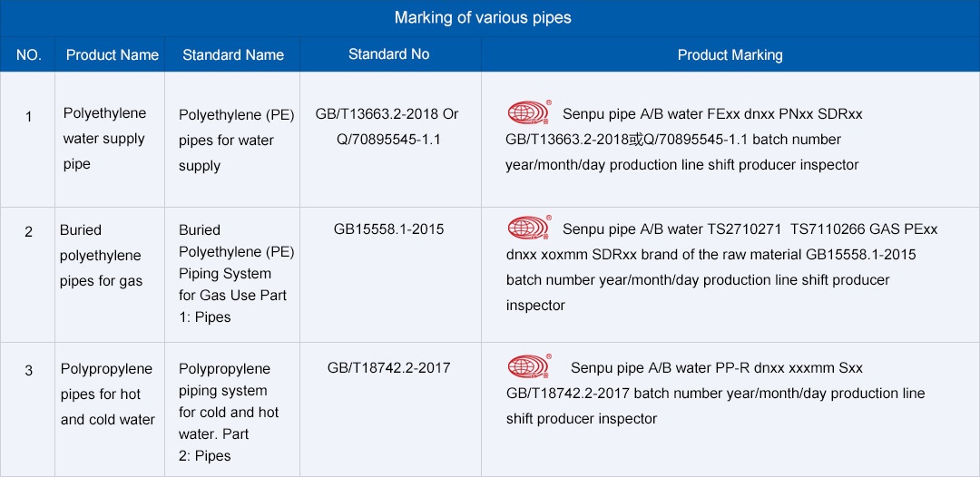This screenshot has width=980, height=477.
Task: Click the 'Marking of various pipes' title
Action: [x=483, y=18]
